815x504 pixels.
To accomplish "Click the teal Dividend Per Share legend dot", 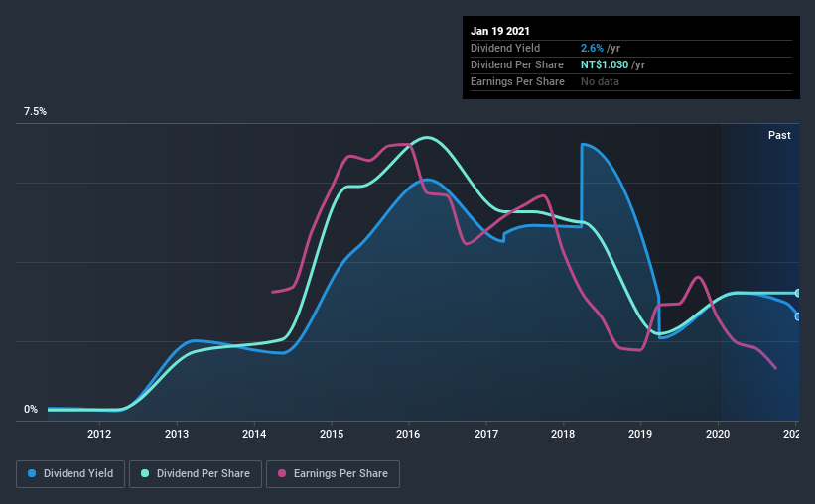I will coord(145,473).
